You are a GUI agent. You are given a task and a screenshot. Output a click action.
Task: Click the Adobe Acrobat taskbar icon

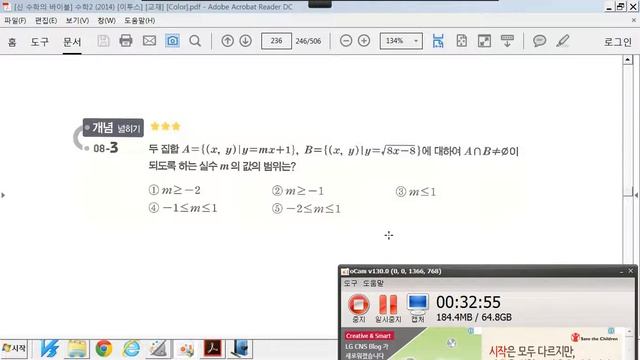click(x=213, y=349)
